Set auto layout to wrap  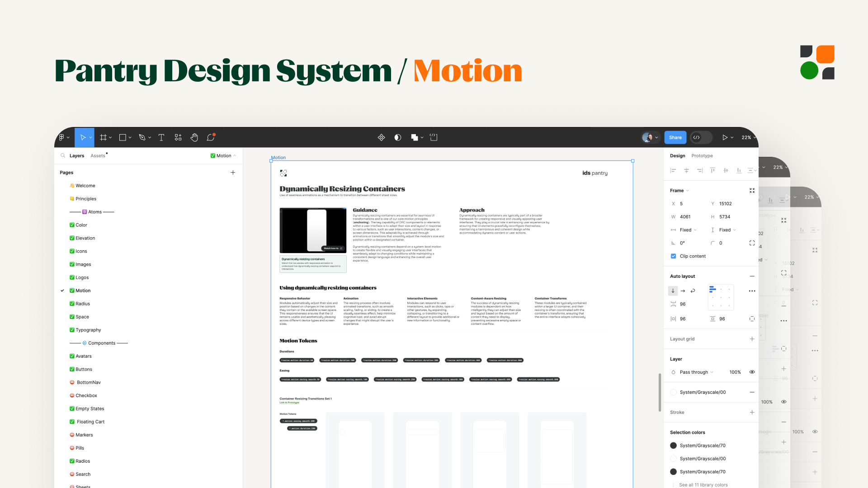click(x=693, y=291)
